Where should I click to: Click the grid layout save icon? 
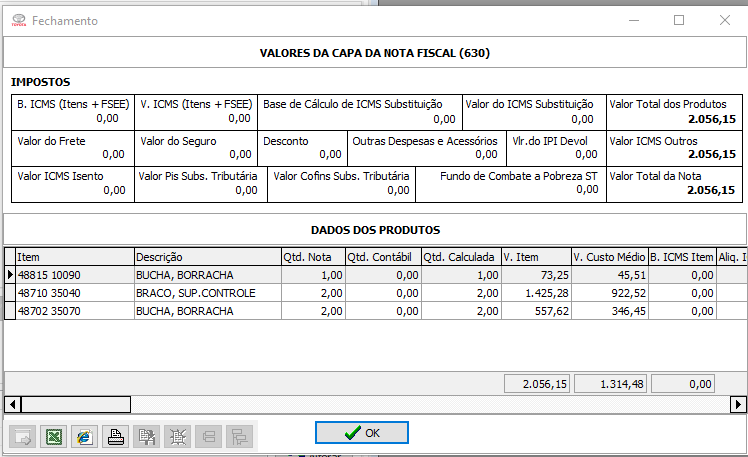pyautogui.click(x=146, y=436)
